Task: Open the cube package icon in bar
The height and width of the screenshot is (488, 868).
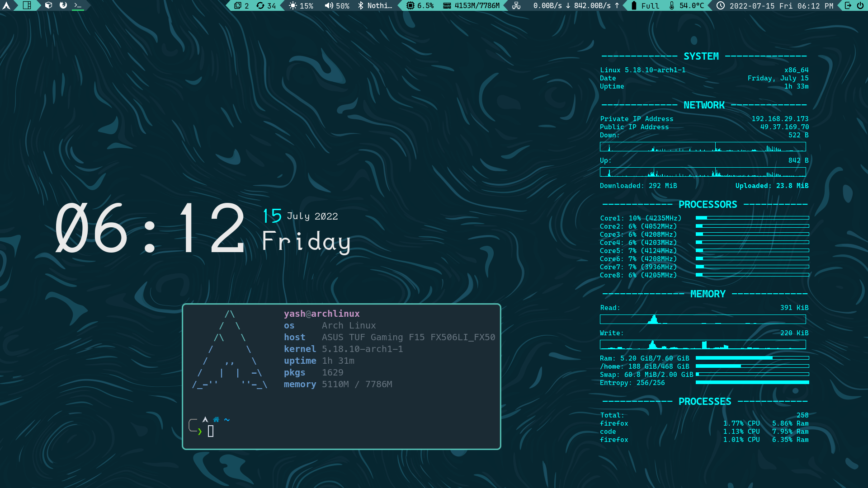Action: pos(48,5)
